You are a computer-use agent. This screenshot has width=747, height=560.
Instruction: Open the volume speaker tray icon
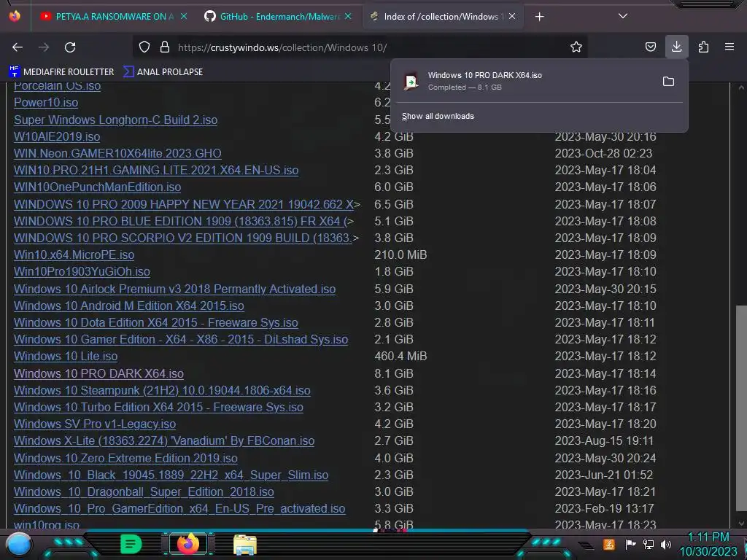click(666, 544)
